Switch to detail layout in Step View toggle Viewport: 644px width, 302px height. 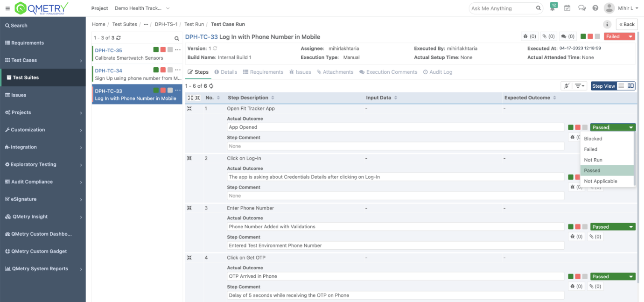(x=631, y=86)
